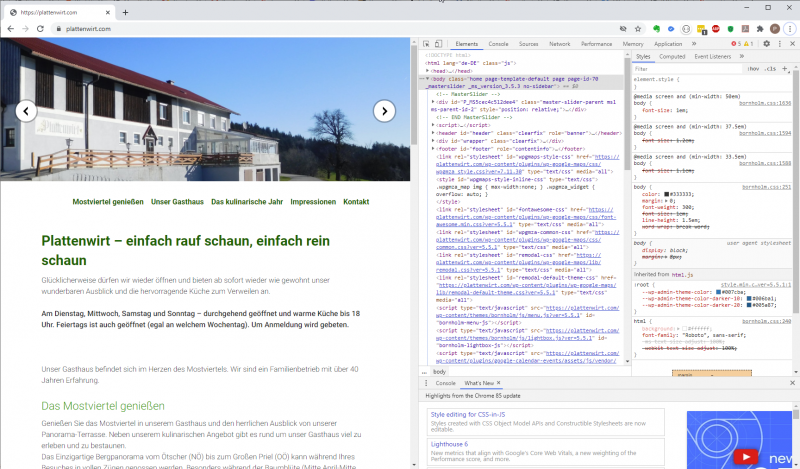Open DevTools settings gear
The image size is (800, 469).
(766, 44)
